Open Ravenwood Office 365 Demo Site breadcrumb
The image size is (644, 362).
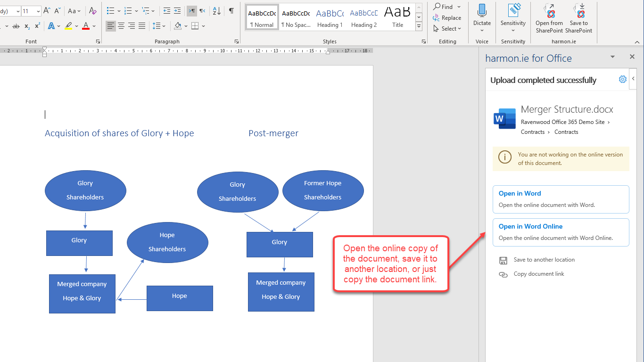tap(563, 122)
